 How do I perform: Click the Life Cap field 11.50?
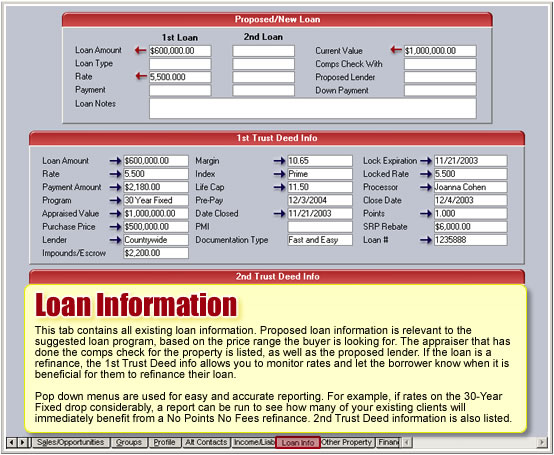(x=320, y=187)
